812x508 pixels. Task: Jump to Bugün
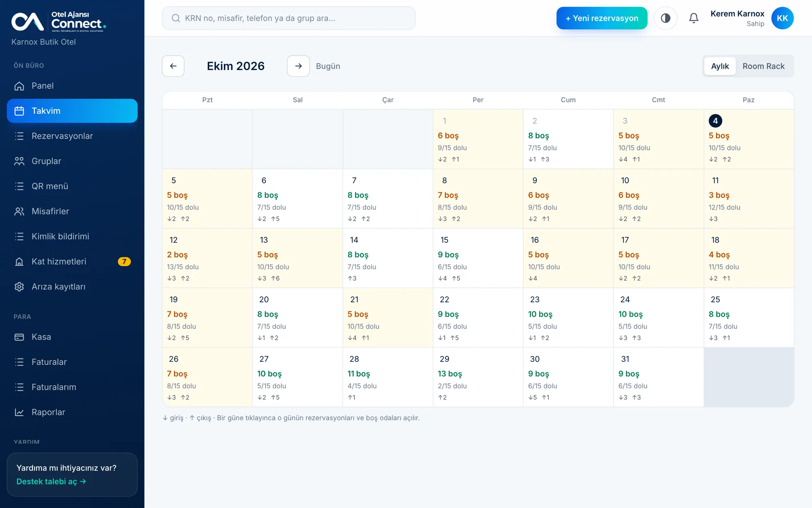point(328,66)
